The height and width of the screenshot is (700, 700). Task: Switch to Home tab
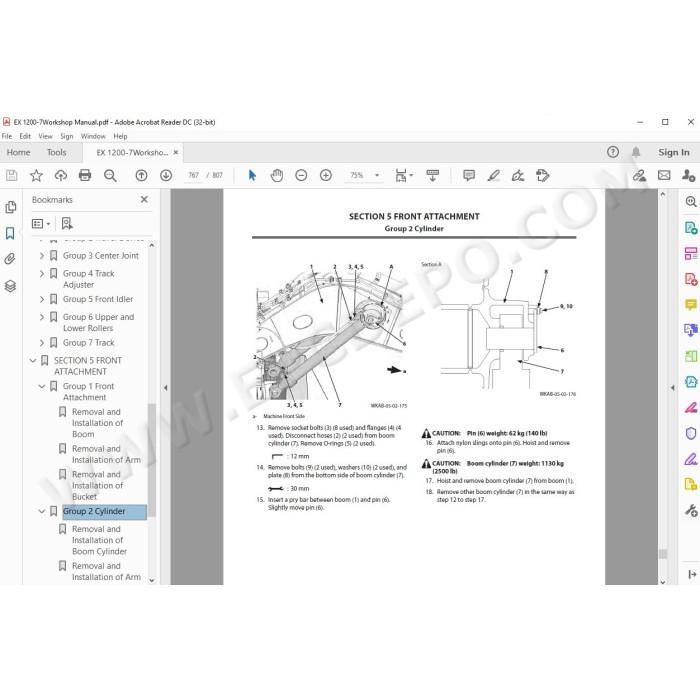point(18,152)
